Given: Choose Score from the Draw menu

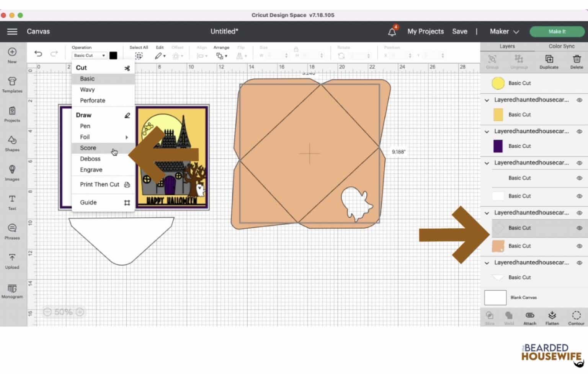Looking at the screenshot, I should pos(88,148).
